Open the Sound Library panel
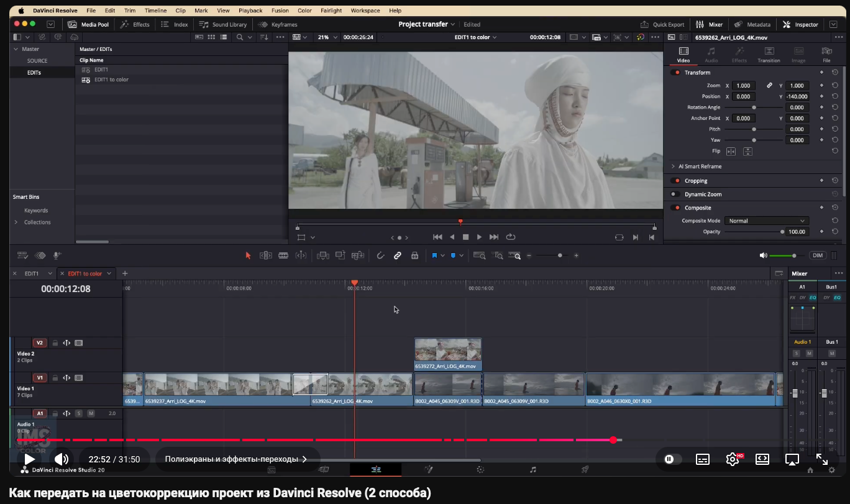This screenshot has width=850, height=504. click(222, 24)
